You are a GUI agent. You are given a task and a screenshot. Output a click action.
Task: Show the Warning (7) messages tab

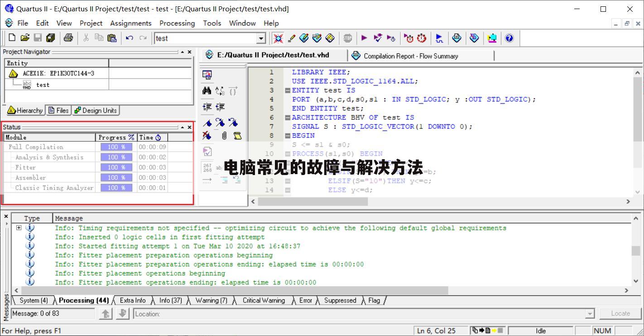point(211,300)
